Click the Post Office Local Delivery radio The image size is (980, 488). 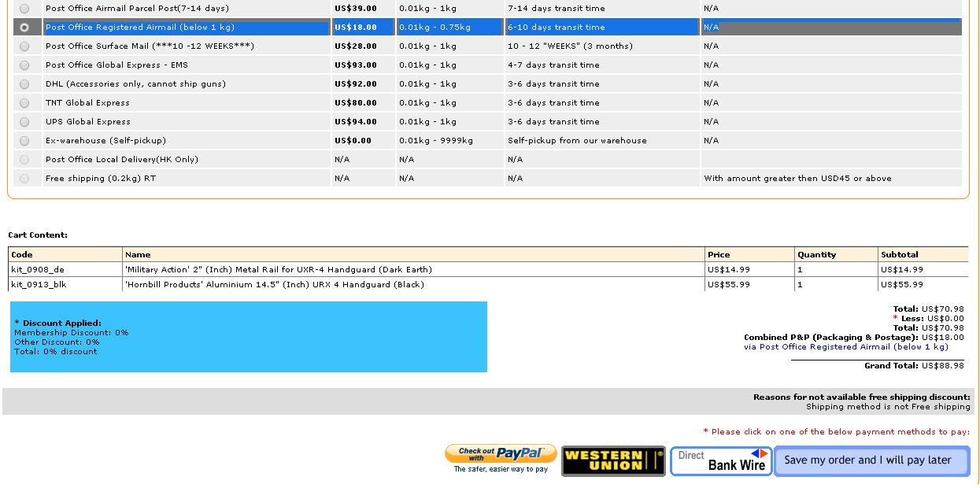coord(24,160)
